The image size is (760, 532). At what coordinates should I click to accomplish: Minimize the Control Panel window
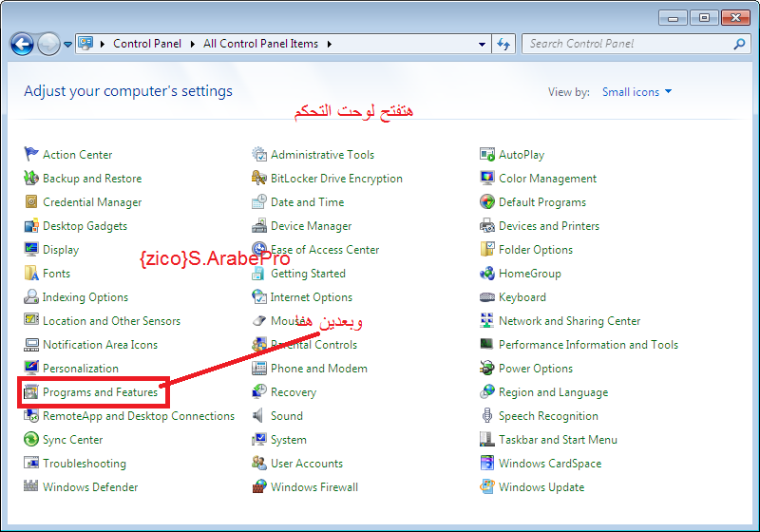(x=673, y=18)
